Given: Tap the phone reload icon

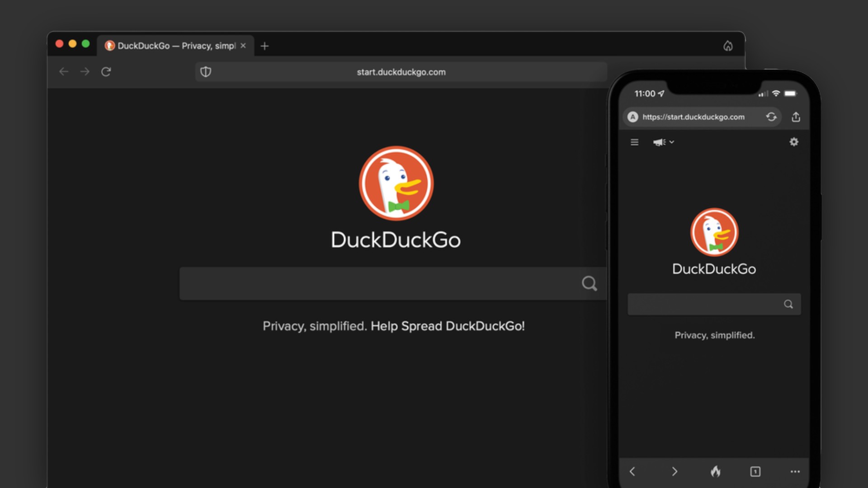Looking at the screenshot, I should pyautogui.click(x=771, y=117).
